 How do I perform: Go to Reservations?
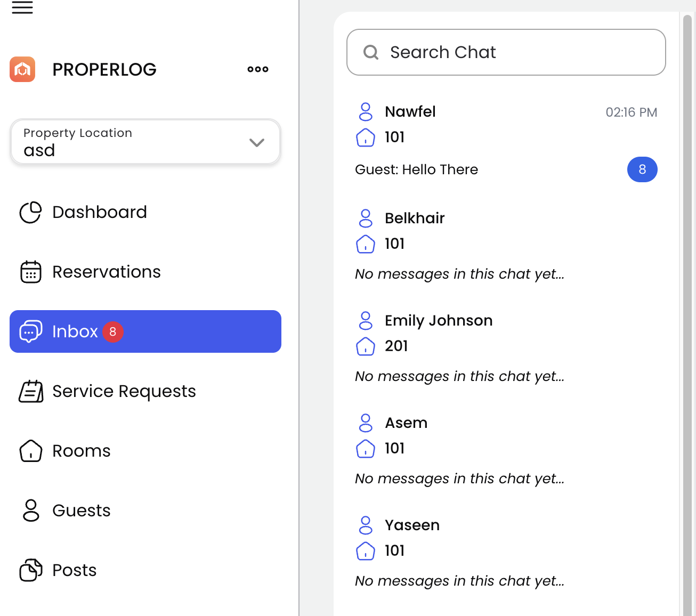pos(106,272)
